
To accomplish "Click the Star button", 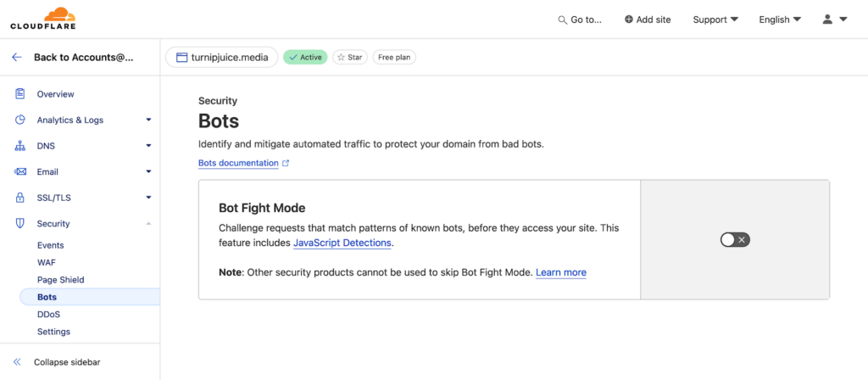I will point(350,57).
